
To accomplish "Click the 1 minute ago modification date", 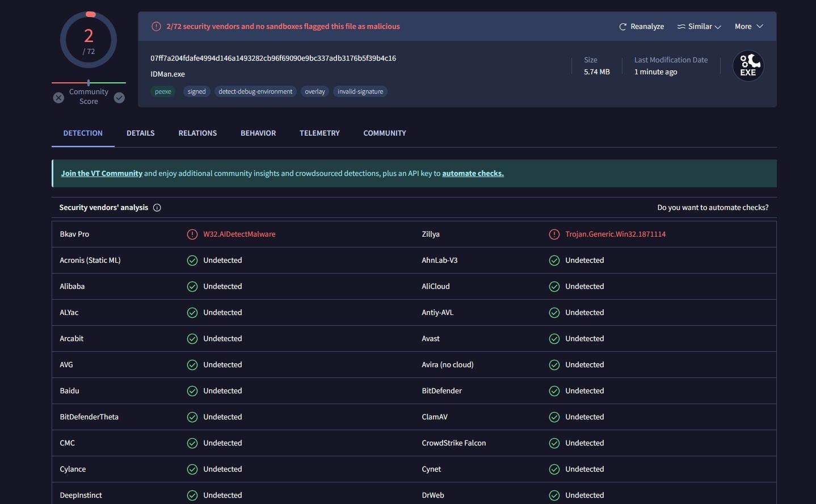I will click(655, 72).
